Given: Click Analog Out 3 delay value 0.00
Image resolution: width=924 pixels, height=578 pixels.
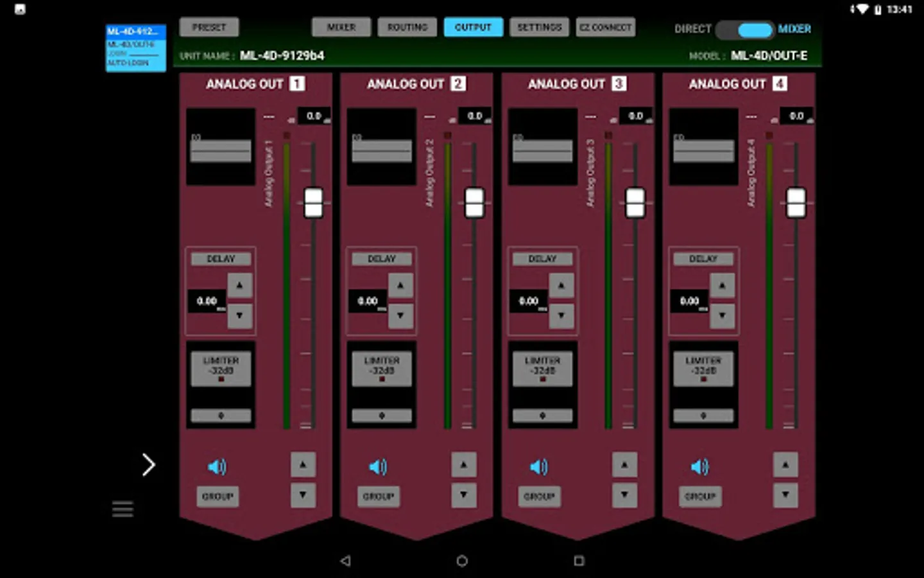Looking at the screenshot, I should [x=529, y=301].
